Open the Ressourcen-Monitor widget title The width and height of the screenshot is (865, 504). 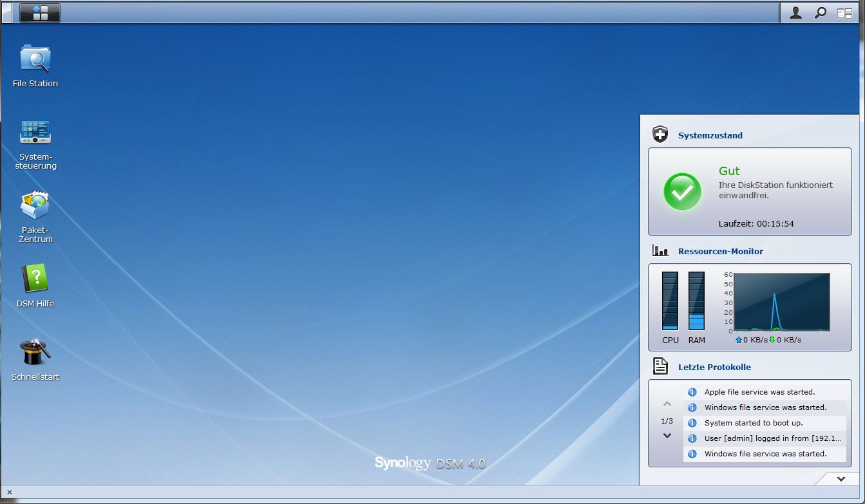point(720,252)
